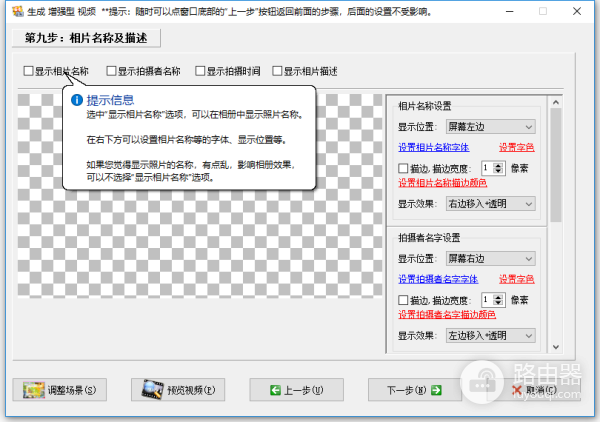Enable 描边 checkbox in 拍摄者名字设置
Screen dimensions: 600x422
coord(403,300)
